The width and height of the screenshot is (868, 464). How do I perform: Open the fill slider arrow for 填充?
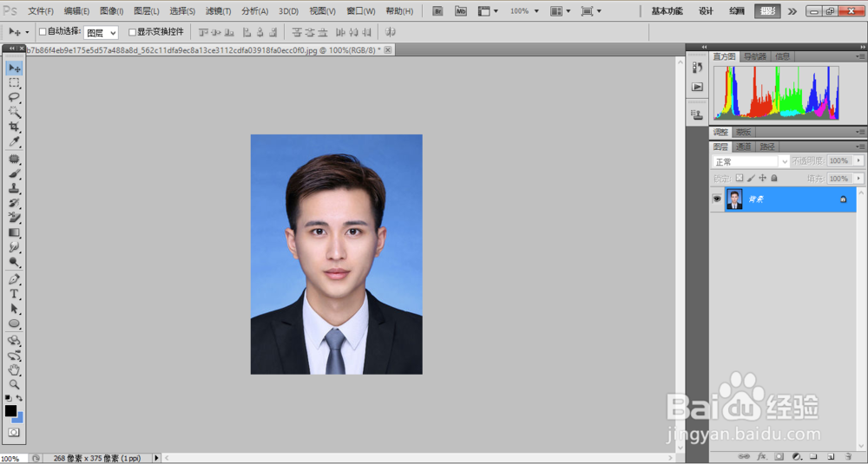coord(858,178)
